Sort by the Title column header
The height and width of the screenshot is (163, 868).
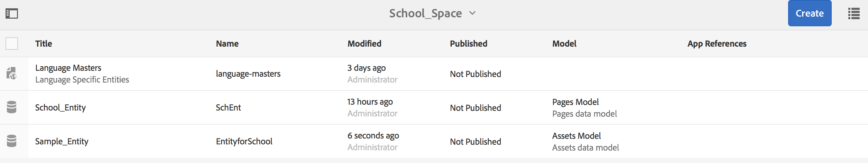click(x=44, y=44)
